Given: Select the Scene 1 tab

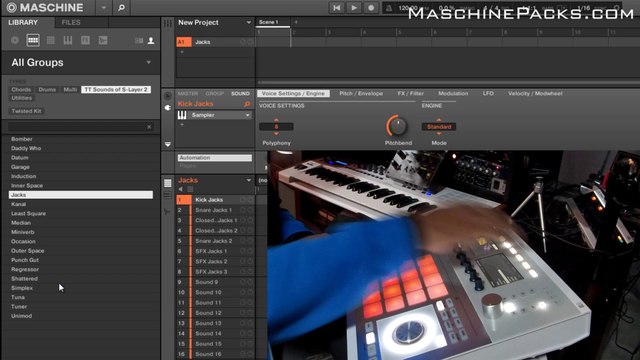Looking at the screenshot, I should [273, 22].
